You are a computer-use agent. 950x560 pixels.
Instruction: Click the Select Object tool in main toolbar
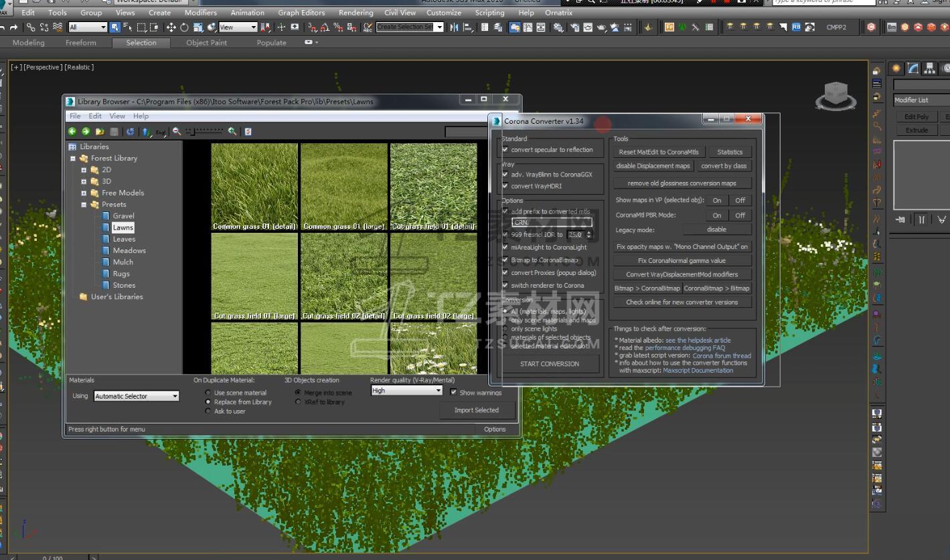point(114,27)
